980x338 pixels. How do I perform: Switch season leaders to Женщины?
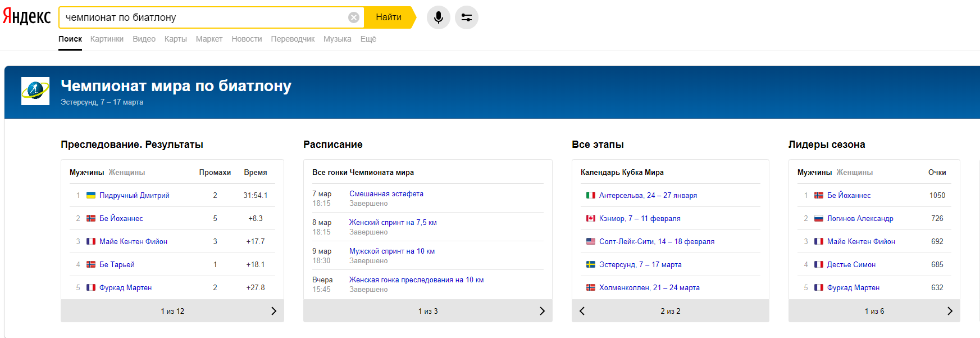854,173
